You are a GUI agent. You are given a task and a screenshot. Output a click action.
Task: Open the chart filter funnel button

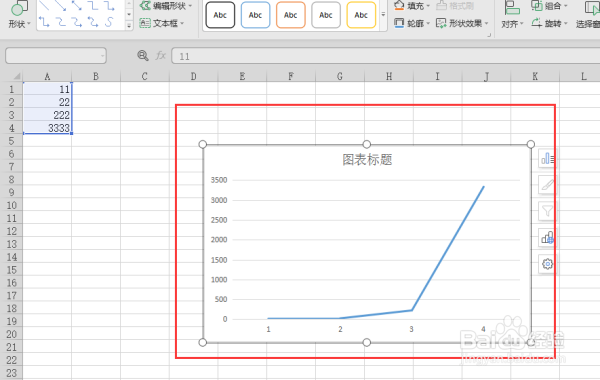(x=547, y=211)
